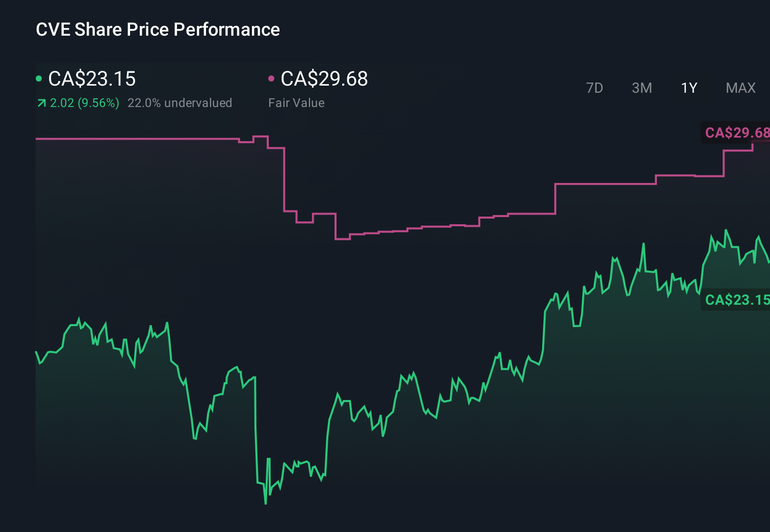
Task: Toggle the Fair Value series visibility
Action: point(272,78)
